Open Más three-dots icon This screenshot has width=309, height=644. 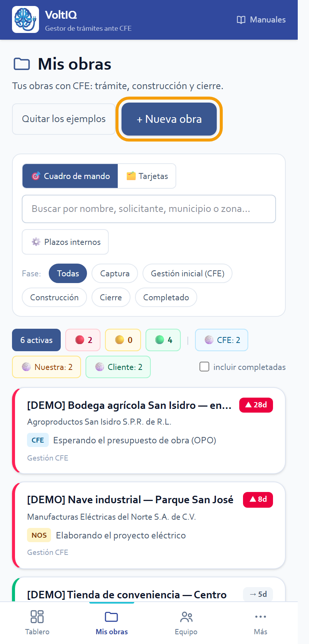(x=261, y=616)
